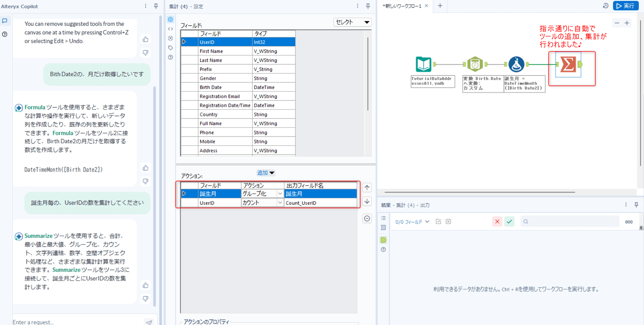Like the Summarize tool response
The width and height of the screenshot is (644, 325).
146,285
